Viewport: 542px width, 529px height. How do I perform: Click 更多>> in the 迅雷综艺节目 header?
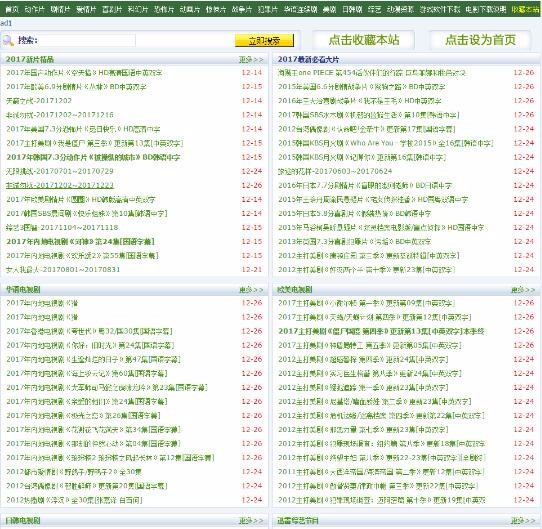point(523,520)
